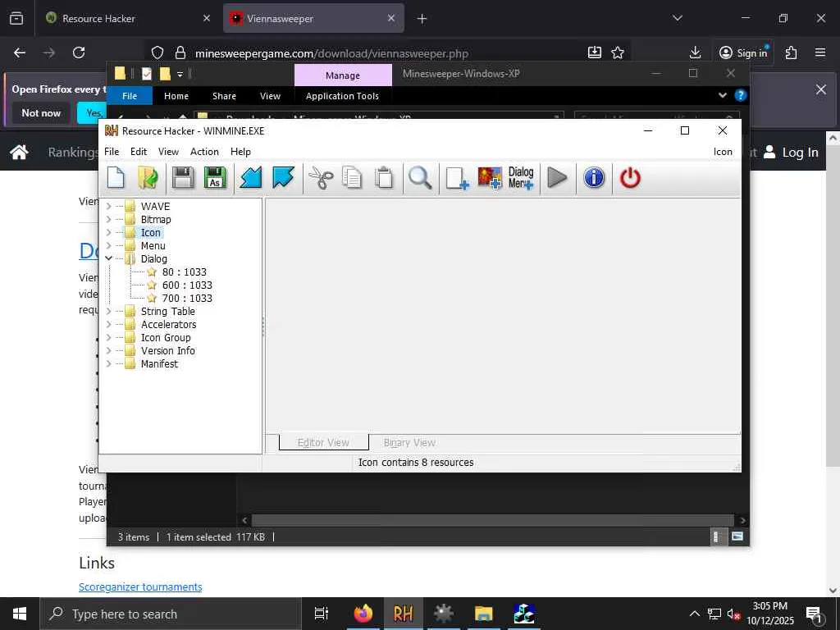Open Explorer Application Tools tab
Image resolution: width=840 pixels, height=630 pixels.
tap(342, 96)
